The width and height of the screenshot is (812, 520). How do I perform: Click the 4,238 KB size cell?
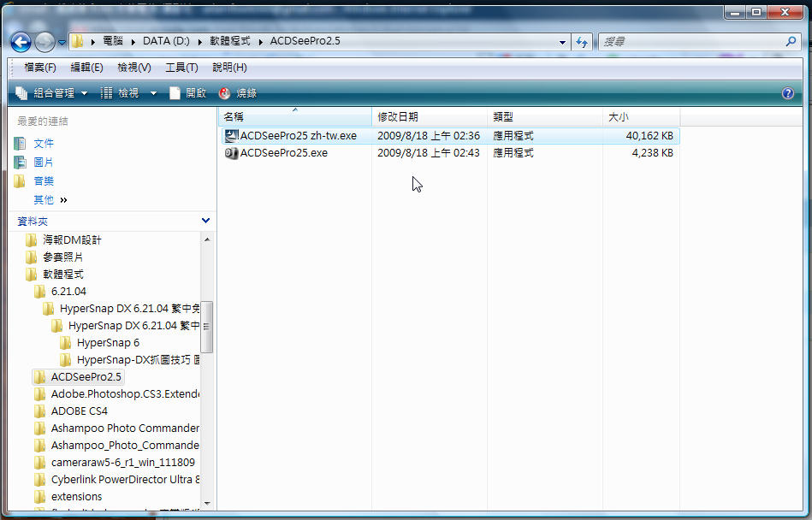coord(653,152)
